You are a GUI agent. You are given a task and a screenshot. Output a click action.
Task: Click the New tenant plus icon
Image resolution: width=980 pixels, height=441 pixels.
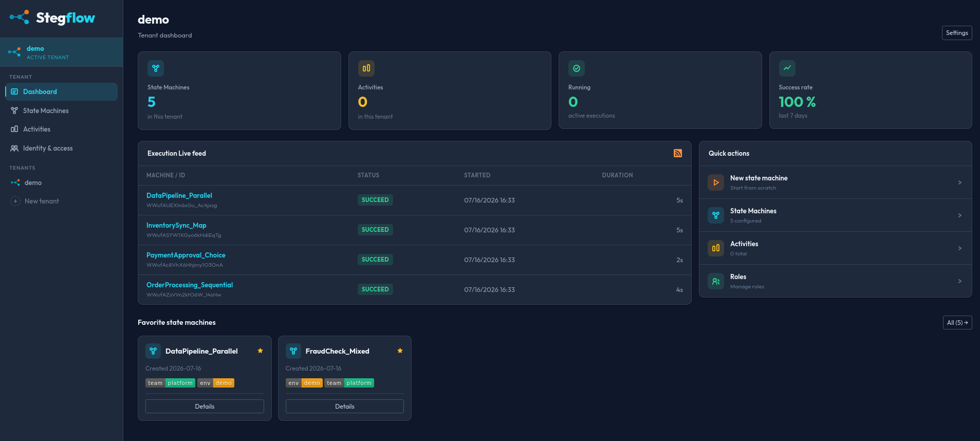15,201
